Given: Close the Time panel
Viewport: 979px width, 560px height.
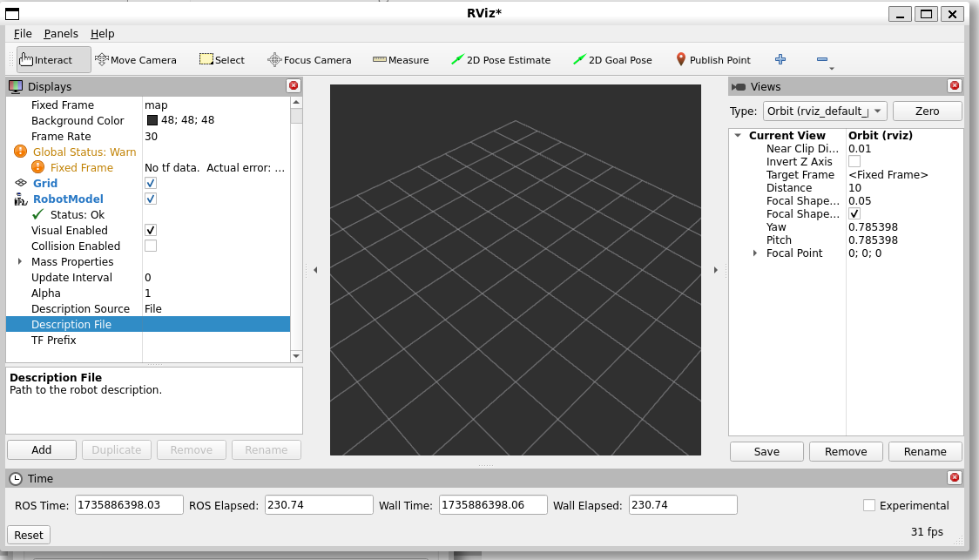Looking at the screenshot, I should [955, 477].
